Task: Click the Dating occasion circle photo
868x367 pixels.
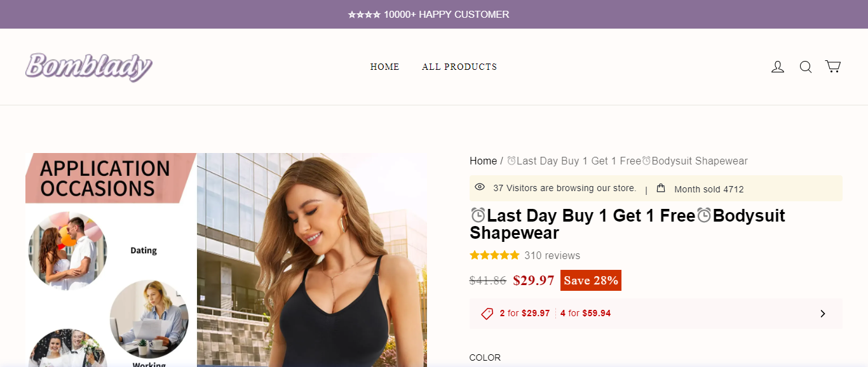Action: pos(68,251)
